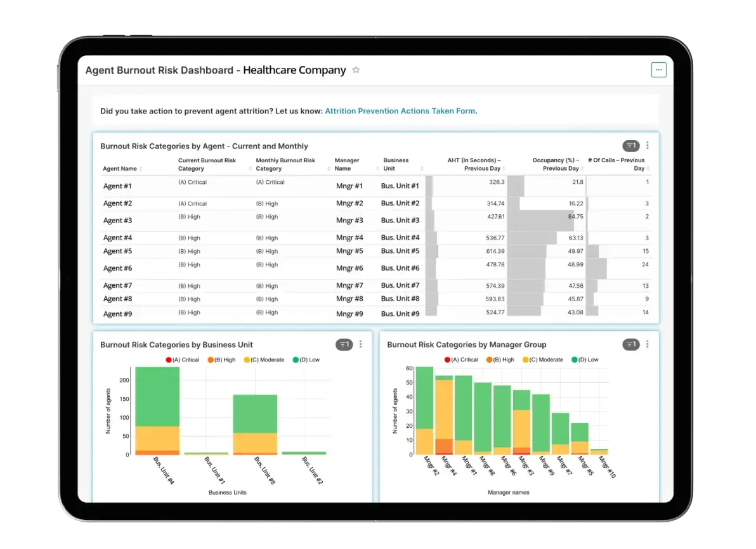Select Agent #3 row name
This screenshot has width=756, height=549.
click(x=117, y=221)
